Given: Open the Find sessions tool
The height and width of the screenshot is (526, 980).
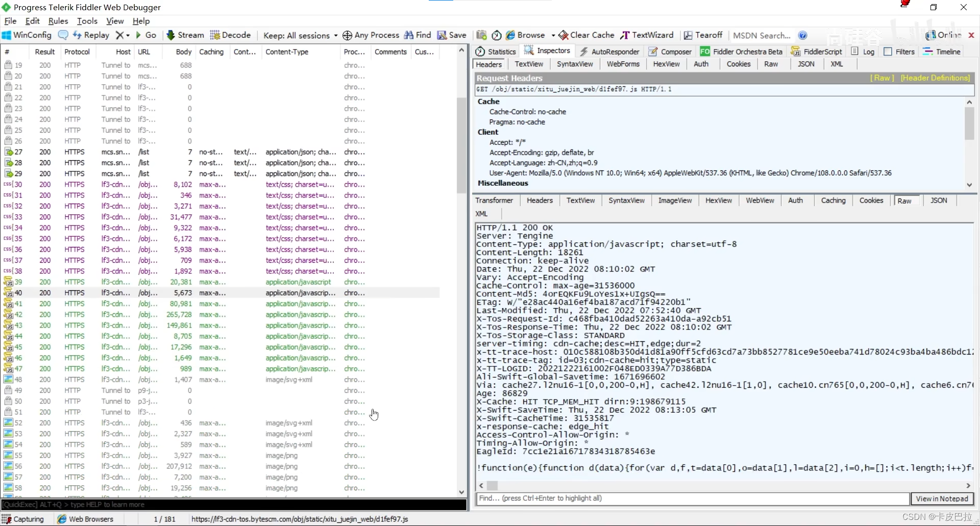Looking at the screenshot, I should [418, 35].
